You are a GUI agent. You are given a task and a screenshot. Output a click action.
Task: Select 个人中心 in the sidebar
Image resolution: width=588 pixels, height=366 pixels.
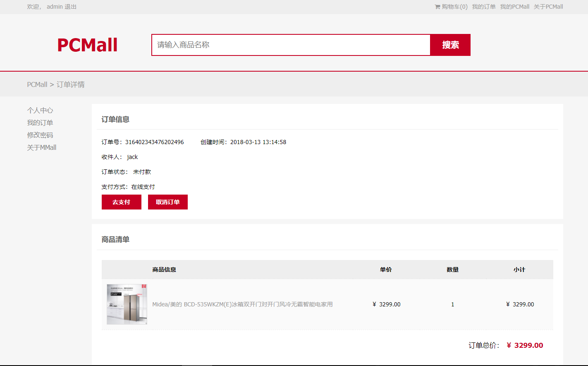pyautogui.click(x=40, y=110)
